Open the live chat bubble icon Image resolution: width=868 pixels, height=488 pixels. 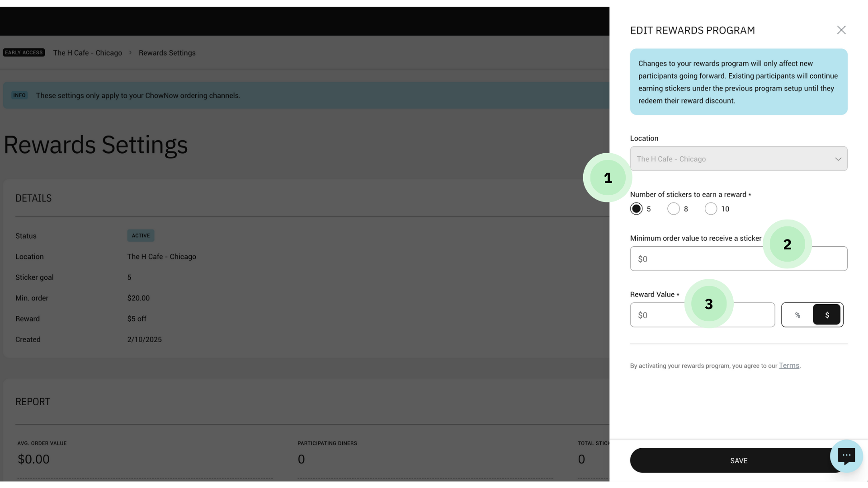[846, 455]
